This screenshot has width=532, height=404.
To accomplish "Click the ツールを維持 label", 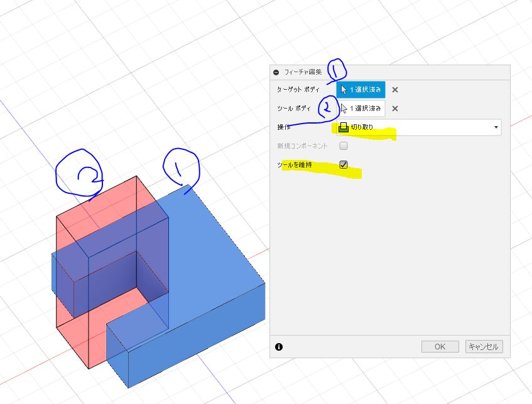I will coord(294,165).
